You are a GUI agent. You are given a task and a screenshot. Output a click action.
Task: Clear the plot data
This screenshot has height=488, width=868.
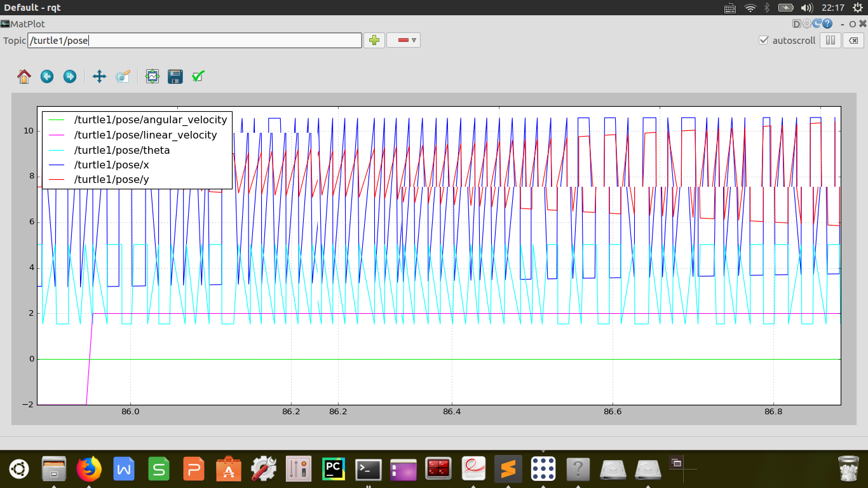(x=853, y=41)
